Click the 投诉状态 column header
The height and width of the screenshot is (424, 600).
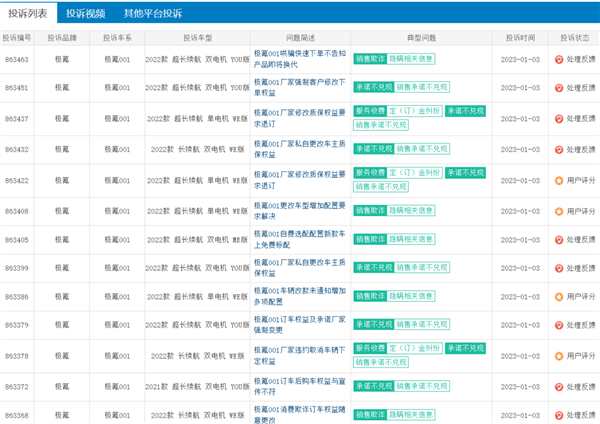point(575,38)
